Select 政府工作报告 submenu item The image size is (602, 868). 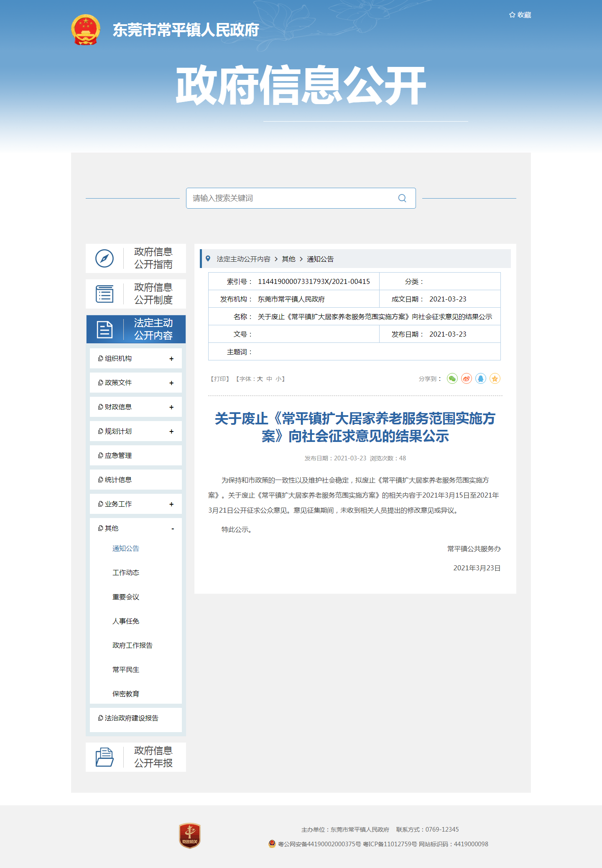[133, 646]
